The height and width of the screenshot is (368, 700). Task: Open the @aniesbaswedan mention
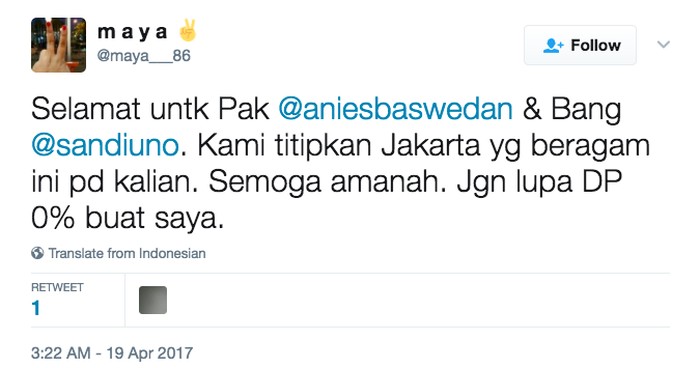point(396,109)
